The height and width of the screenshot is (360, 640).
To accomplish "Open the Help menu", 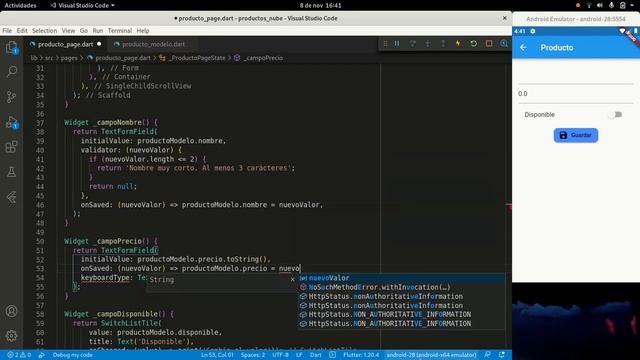I will pos(143,31).
